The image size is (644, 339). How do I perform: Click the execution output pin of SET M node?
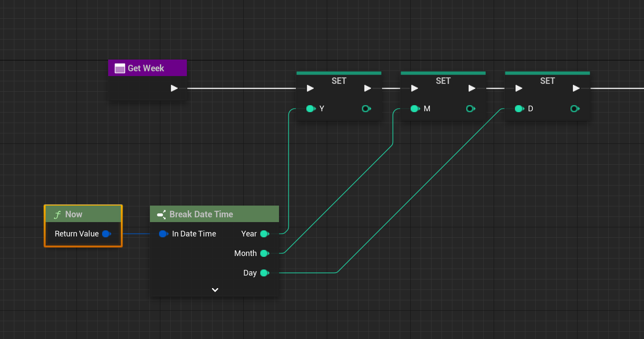[472, 88]
